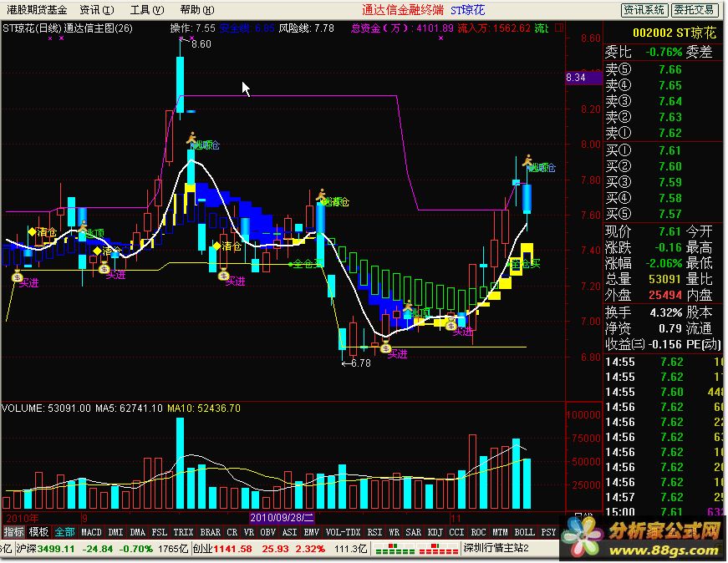
Task: Click the money bag icon beside 买进 near 6.78 low
Action: tap(385, 347)
